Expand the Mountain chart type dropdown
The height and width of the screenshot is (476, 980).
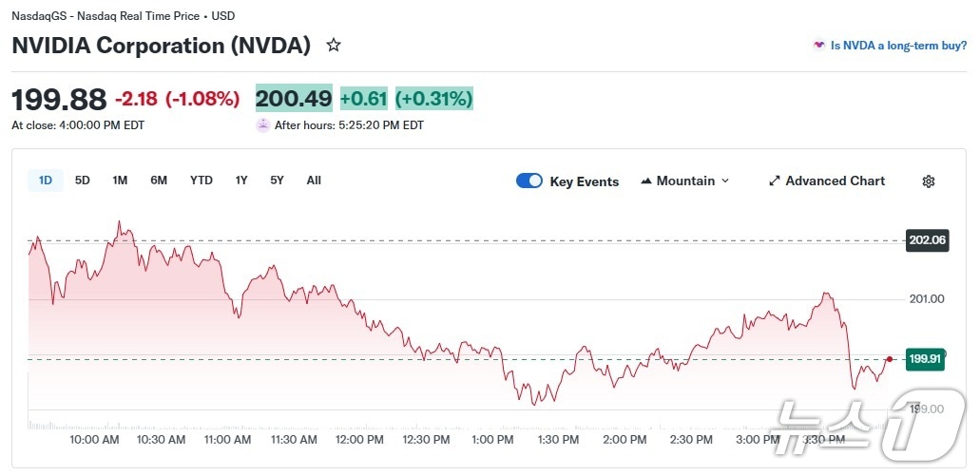(725, 181)
